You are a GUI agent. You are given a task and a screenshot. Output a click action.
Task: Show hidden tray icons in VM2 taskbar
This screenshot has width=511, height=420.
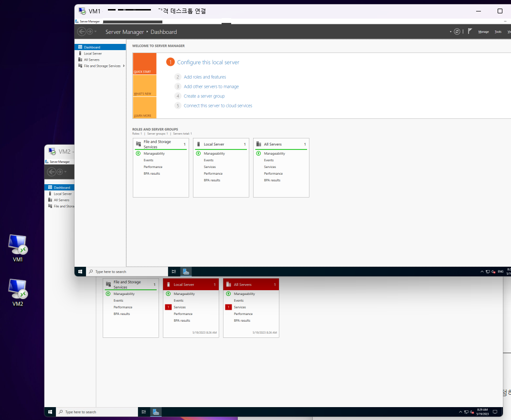460,412
